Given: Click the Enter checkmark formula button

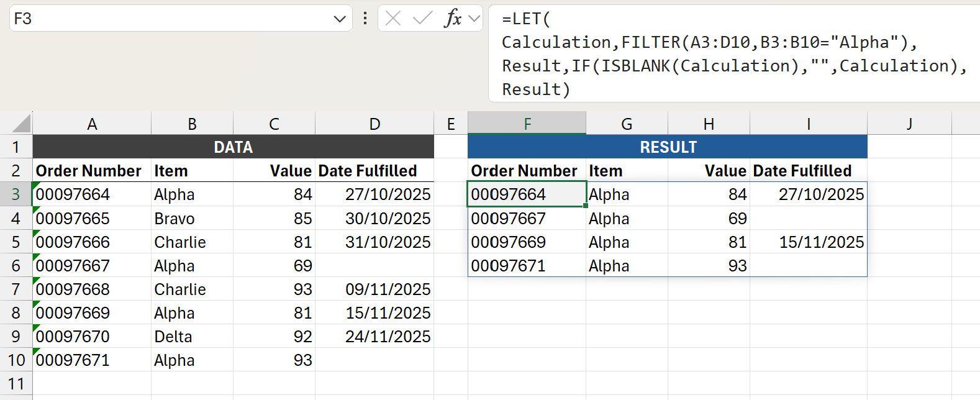Looking at the screenshot, I should point(423,19).
